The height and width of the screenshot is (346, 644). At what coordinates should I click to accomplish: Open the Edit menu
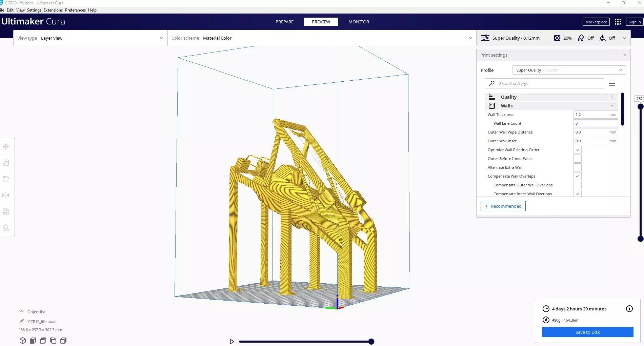[x=10, y=10]
